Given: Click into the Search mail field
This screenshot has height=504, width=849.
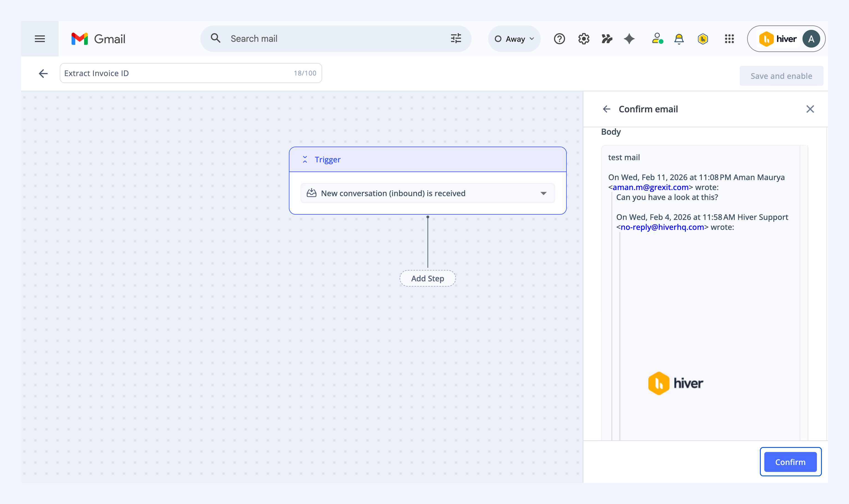Looking at the screenshot, I should 336,38.
